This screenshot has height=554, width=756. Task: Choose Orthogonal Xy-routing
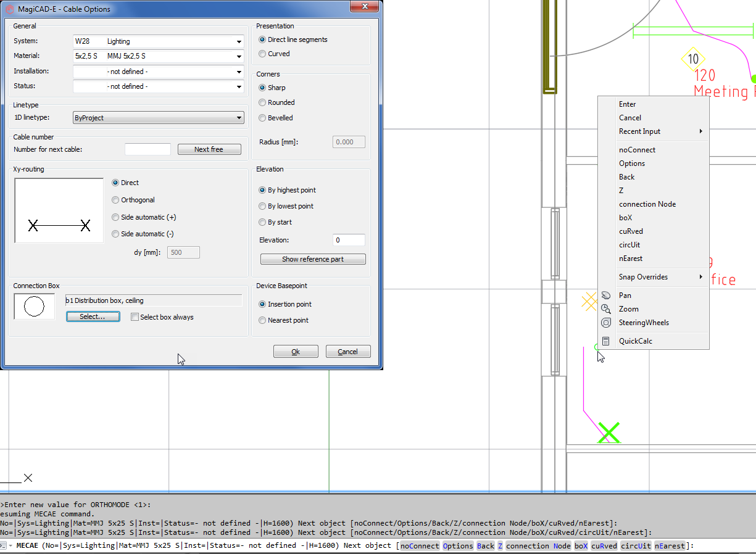116,200
